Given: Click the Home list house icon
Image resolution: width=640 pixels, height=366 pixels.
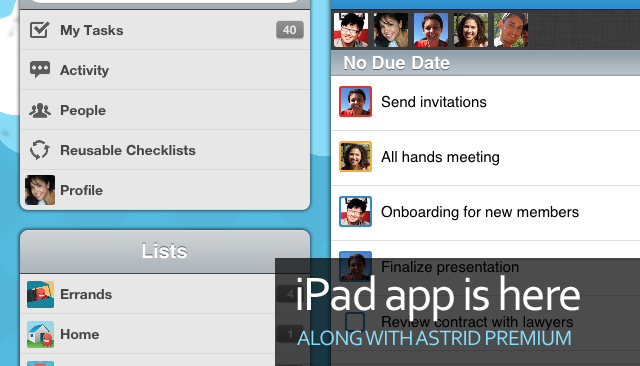Looking at the screenshot, I should point(40,334).
